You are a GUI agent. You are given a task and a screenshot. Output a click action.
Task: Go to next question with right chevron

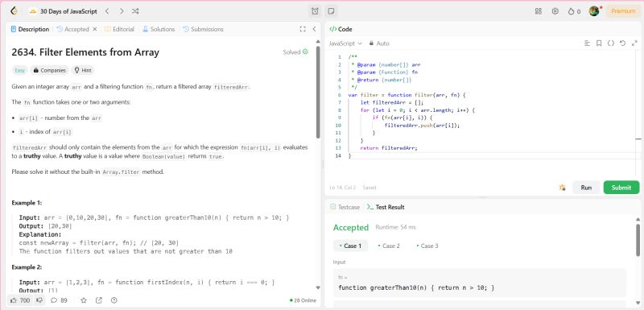pos(122,11)
